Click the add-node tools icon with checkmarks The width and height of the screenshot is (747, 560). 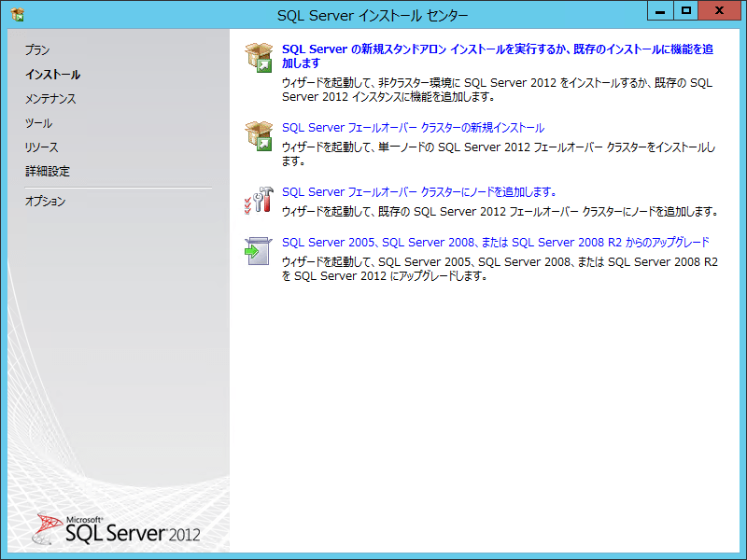pos(259,200)
